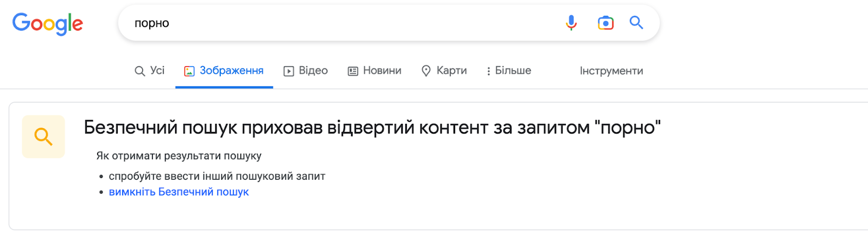This screenshot has width=868, height=246.
Task: Open the Новини tab
Action: click(375, 71)
